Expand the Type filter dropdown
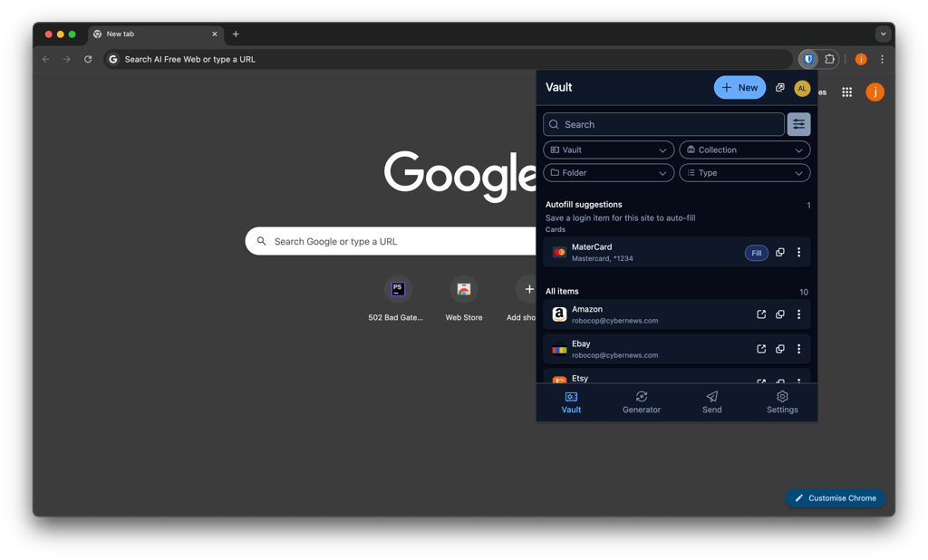 click(x=745, y=173)
